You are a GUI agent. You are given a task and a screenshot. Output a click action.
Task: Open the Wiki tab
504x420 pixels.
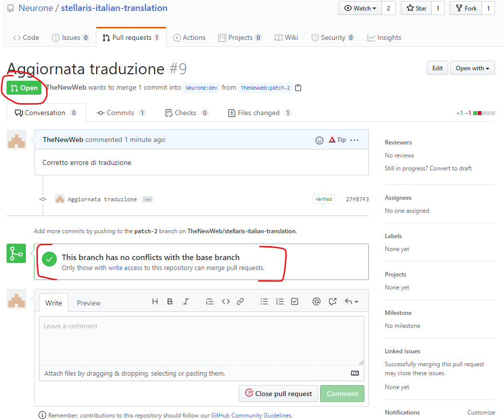point(286,37)
